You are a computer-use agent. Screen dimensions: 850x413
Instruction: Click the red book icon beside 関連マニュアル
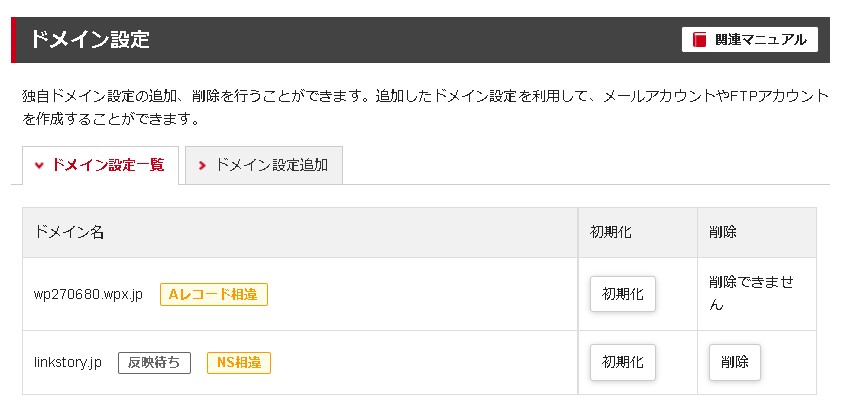(700, 40)
